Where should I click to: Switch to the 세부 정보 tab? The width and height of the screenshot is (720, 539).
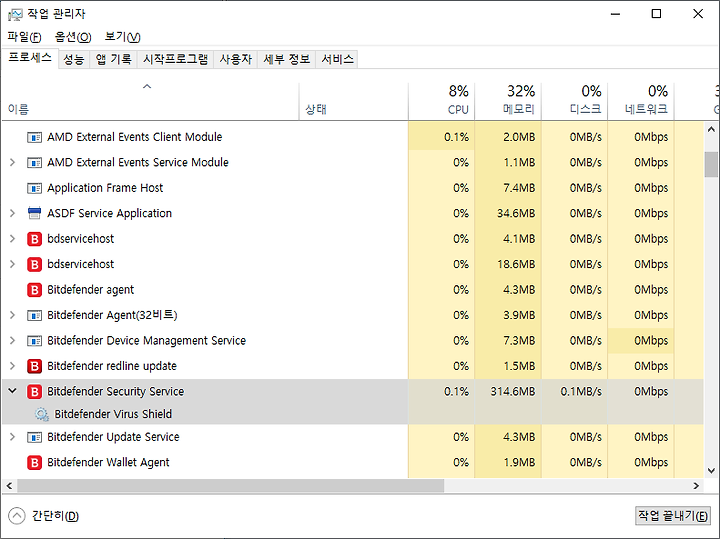tap(287, 59)
